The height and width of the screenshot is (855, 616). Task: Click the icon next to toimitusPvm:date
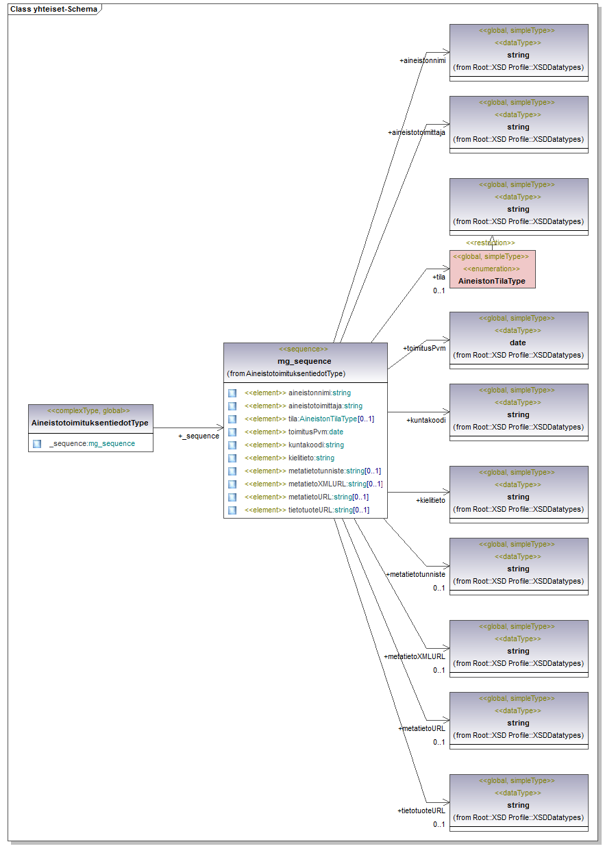232,432
